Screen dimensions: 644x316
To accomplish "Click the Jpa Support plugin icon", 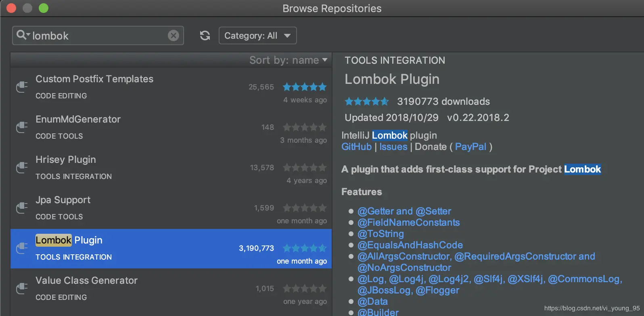I will coord(22,208).
